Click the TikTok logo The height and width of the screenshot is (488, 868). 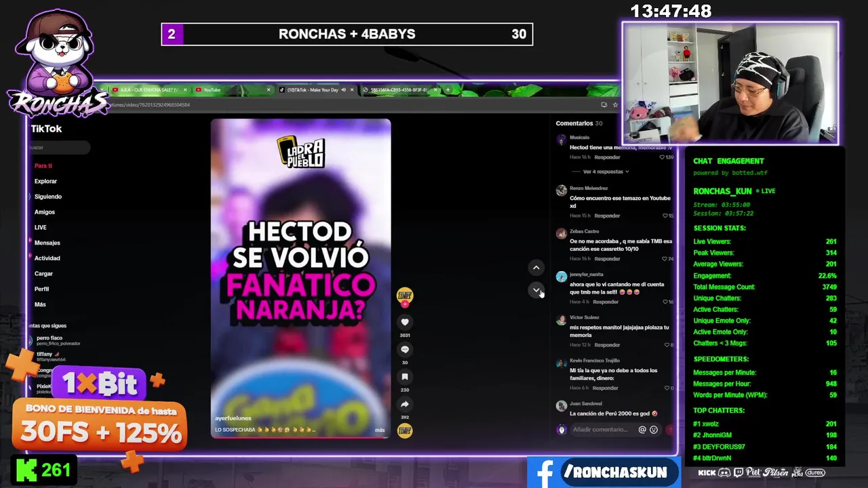[46, 129]
